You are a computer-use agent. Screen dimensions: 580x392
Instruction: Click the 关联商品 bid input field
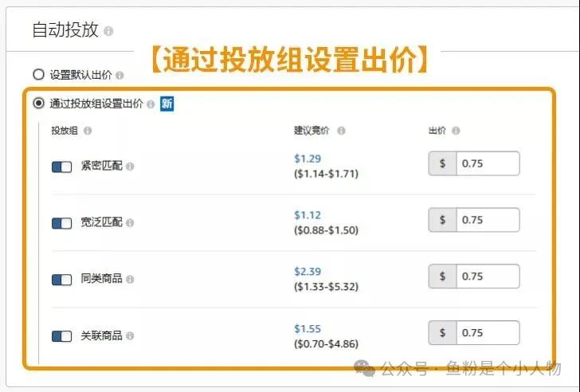[488, 333]
